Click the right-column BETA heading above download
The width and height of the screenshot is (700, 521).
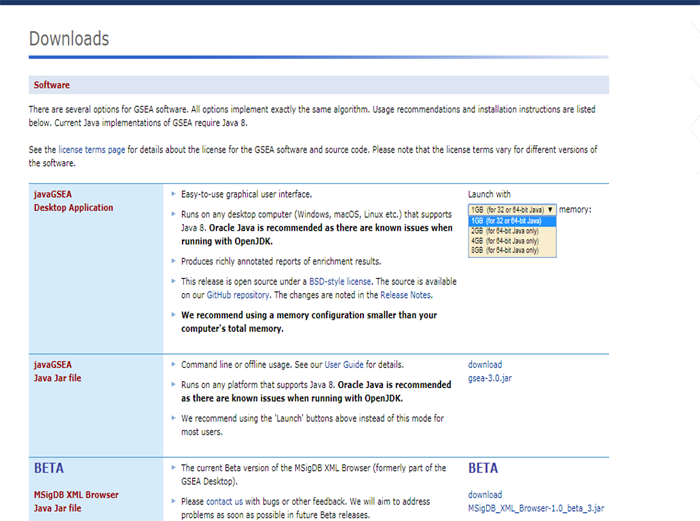tap(483, 468)
